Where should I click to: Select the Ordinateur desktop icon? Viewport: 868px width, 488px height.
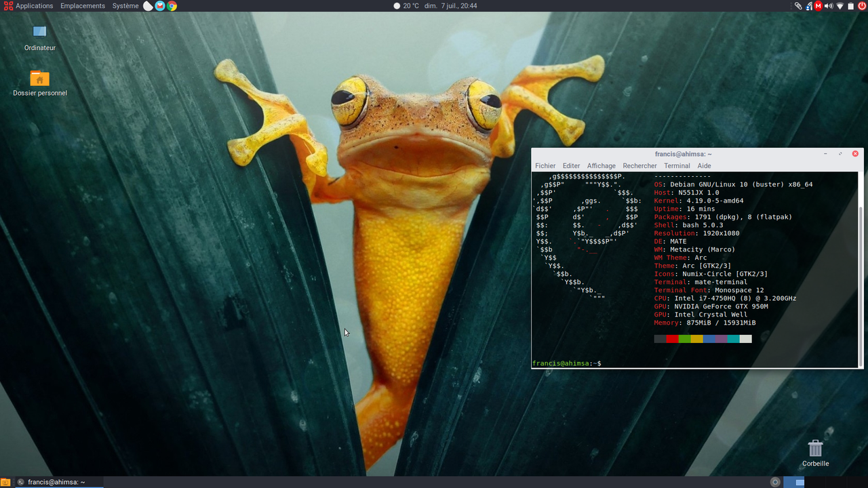click(x=40, y=37)
